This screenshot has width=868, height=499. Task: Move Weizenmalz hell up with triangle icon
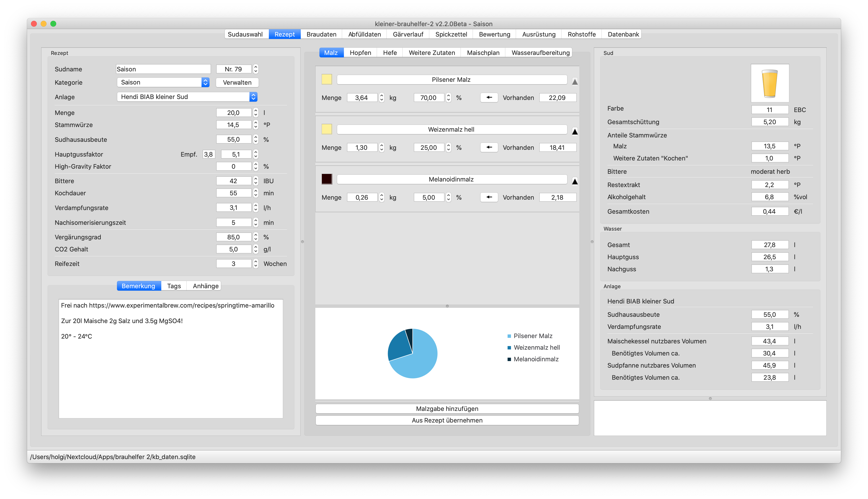coord(575,132)
